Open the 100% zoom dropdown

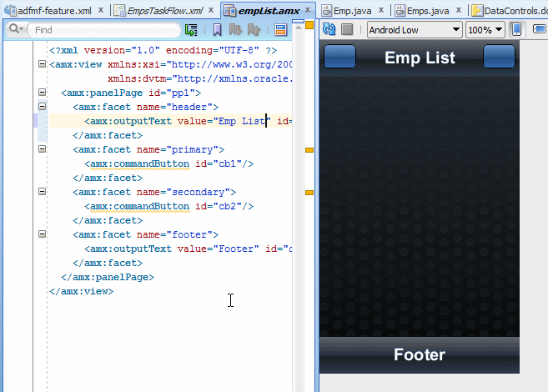(485, 30)
